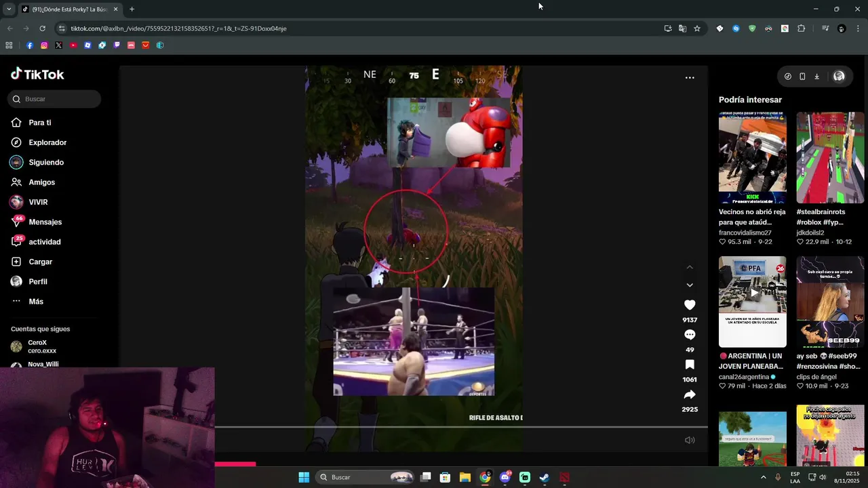
Task: Open jdkdoilsl2 profile link
Action: click(x=810, y=232)
